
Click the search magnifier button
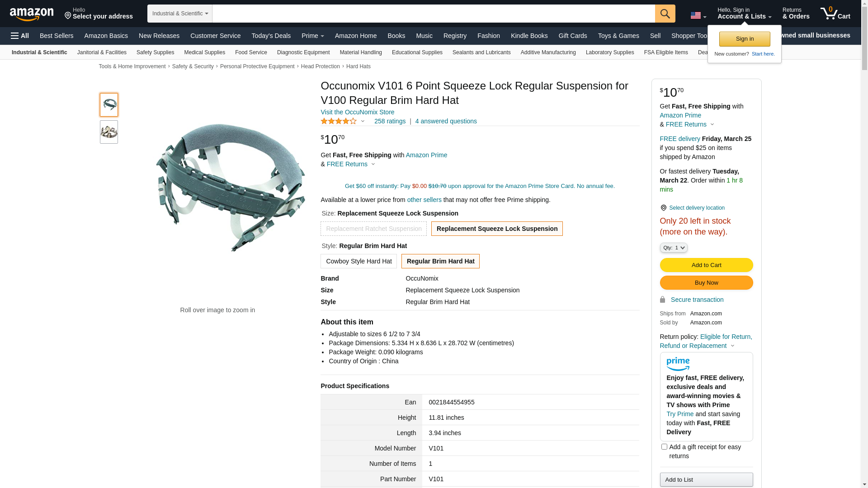pyautogui.click(x=665, y=14)
